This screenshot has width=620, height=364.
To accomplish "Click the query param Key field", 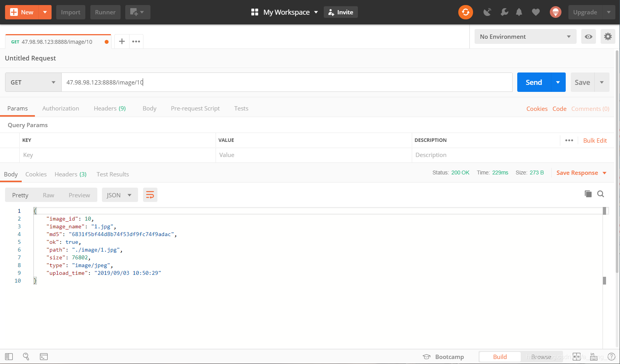I will coord(117,155).
